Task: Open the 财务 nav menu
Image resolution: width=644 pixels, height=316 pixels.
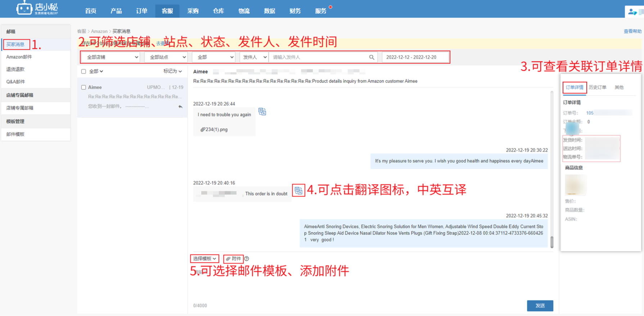Action: point(295,11)
